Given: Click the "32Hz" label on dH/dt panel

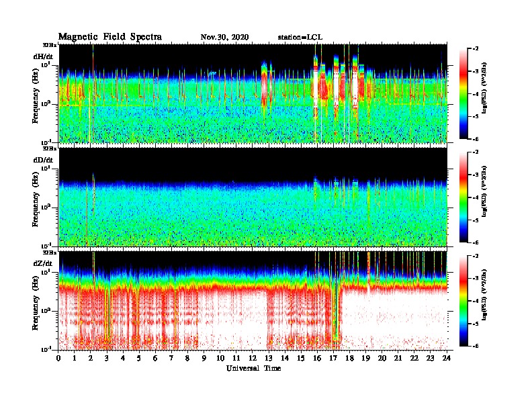Looking at the screenshot, I should click(x=50, y=45).
